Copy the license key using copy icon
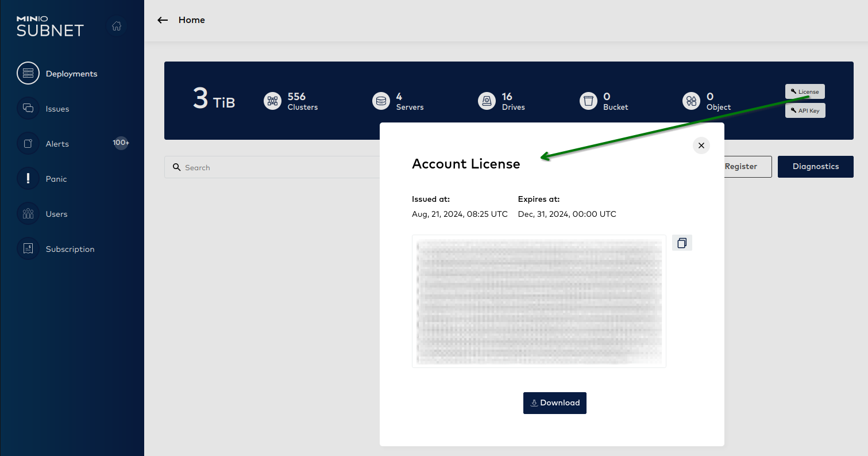The image size is (868, 456). (x=682, y=242)
